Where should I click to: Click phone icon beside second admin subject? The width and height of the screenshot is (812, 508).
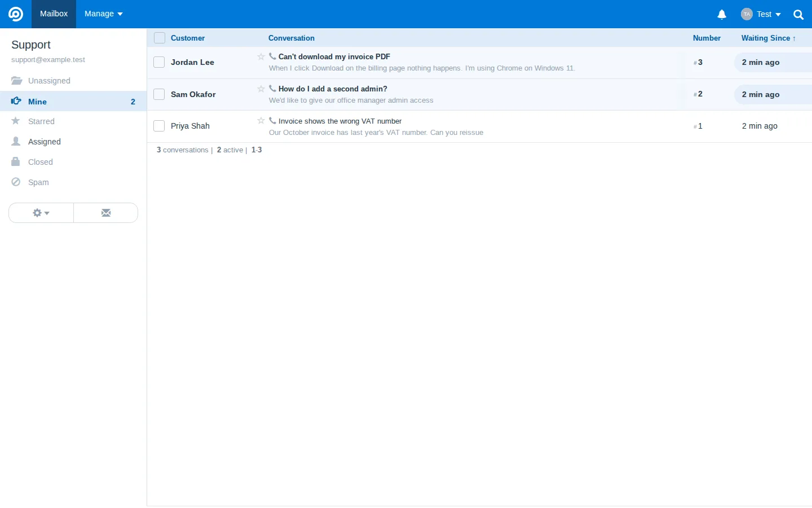[272, 89]
